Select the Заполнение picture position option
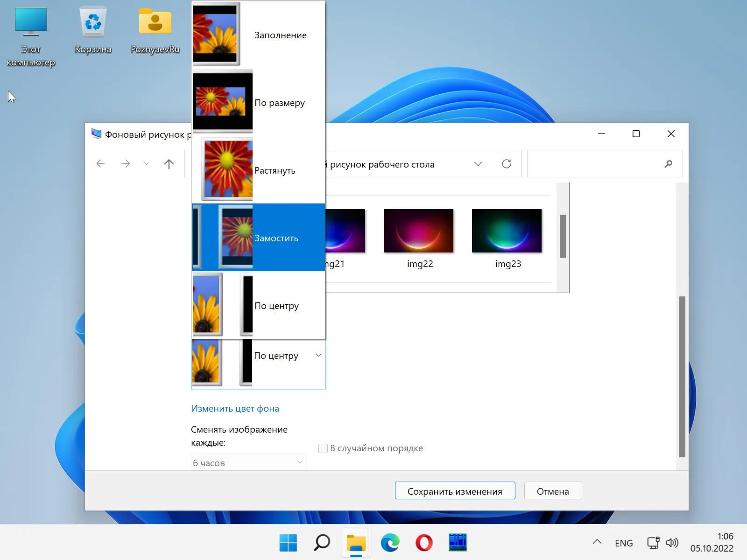Screen dimensions: 747x560 point(258,35)
